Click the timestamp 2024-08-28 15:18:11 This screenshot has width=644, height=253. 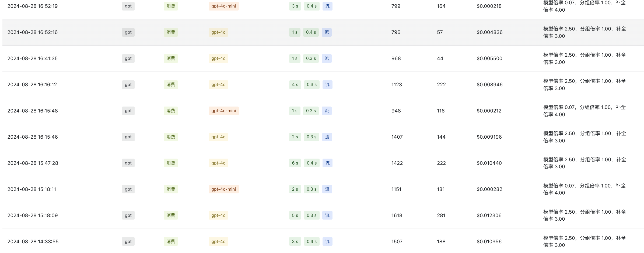[x=32, y=189]
